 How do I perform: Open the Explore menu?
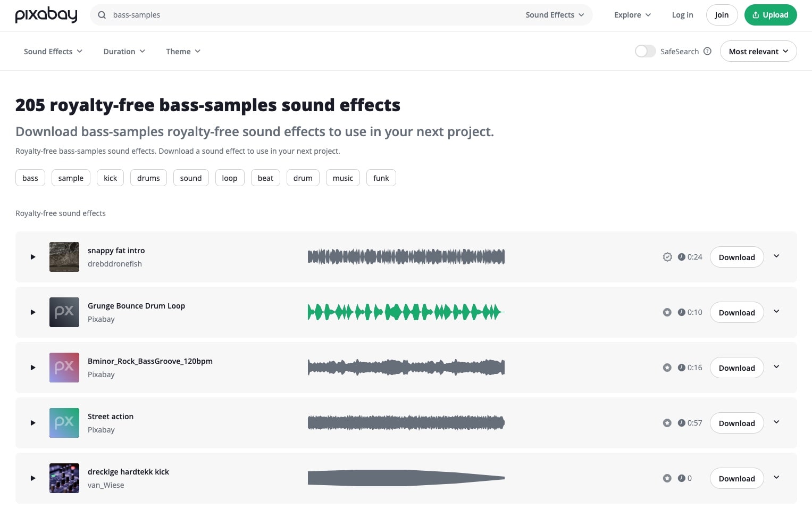click(632, 15)
